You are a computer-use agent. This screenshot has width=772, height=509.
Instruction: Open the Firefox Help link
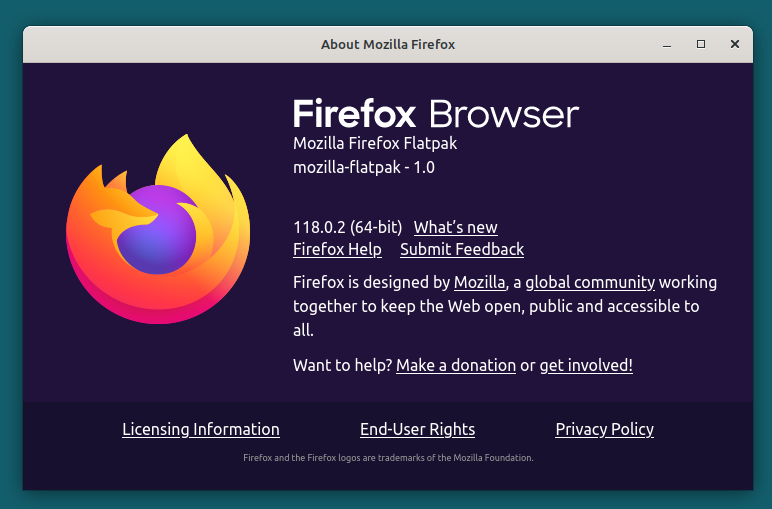tap(337, 249)
